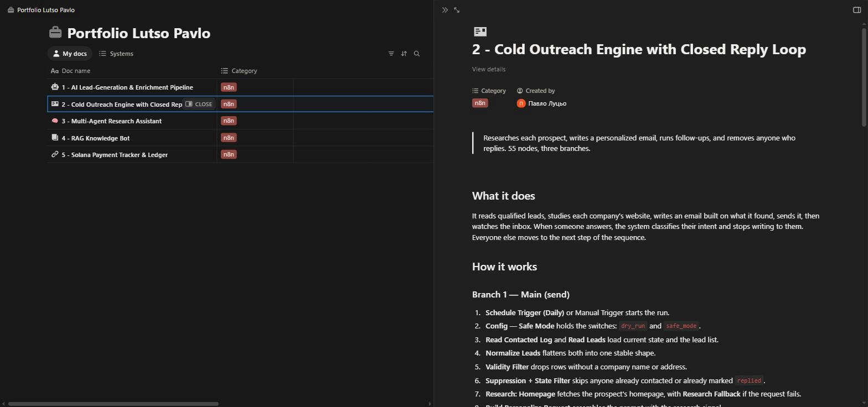
Task: Click the safe_mode inline code
Action: coord(681,326)
